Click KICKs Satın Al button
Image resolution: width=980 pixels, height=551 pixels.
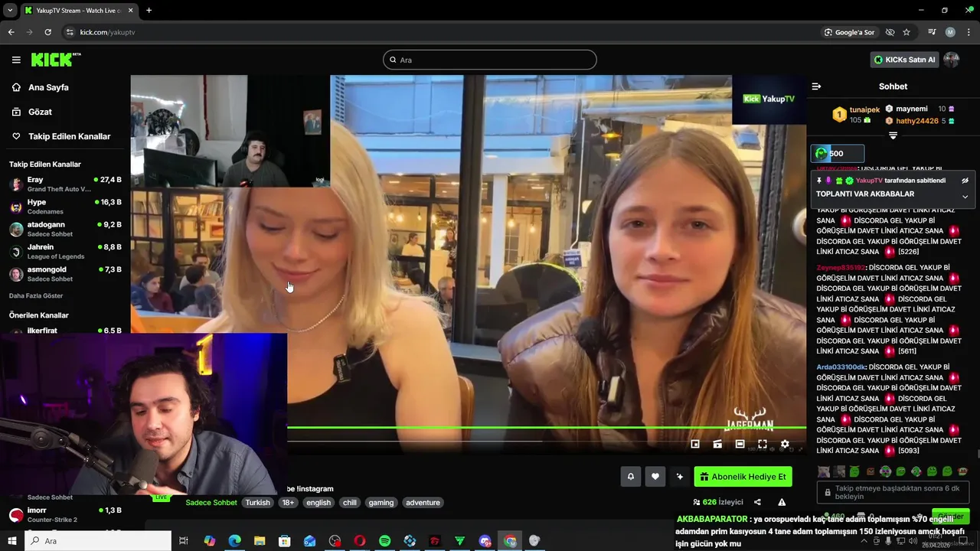point(904,60)
